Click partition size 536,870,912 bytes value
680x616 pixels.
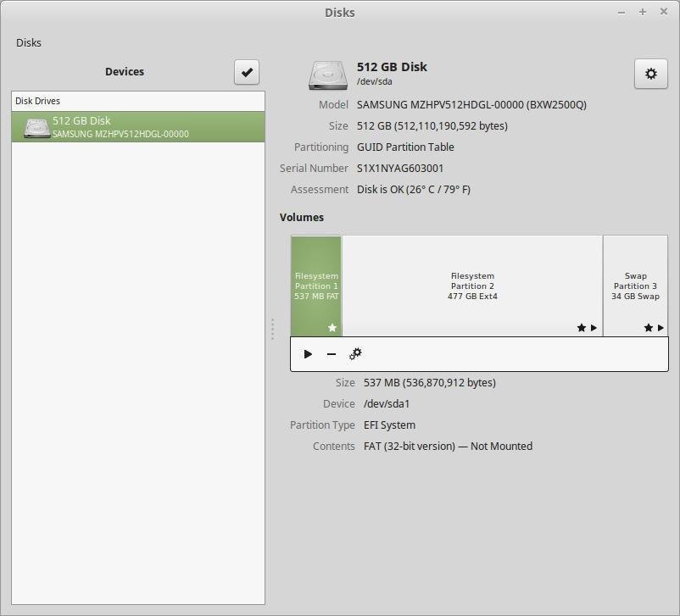430,383
